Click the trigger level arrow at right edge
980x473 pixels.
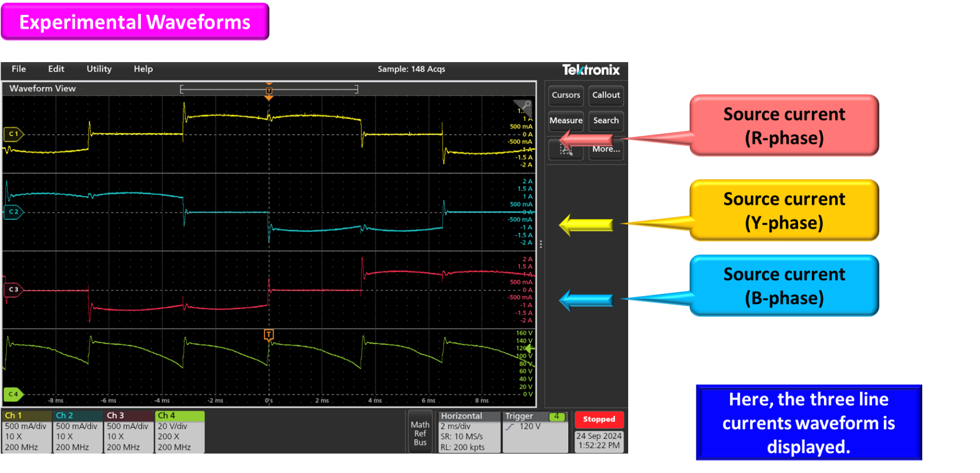click(x=530, y=348)
